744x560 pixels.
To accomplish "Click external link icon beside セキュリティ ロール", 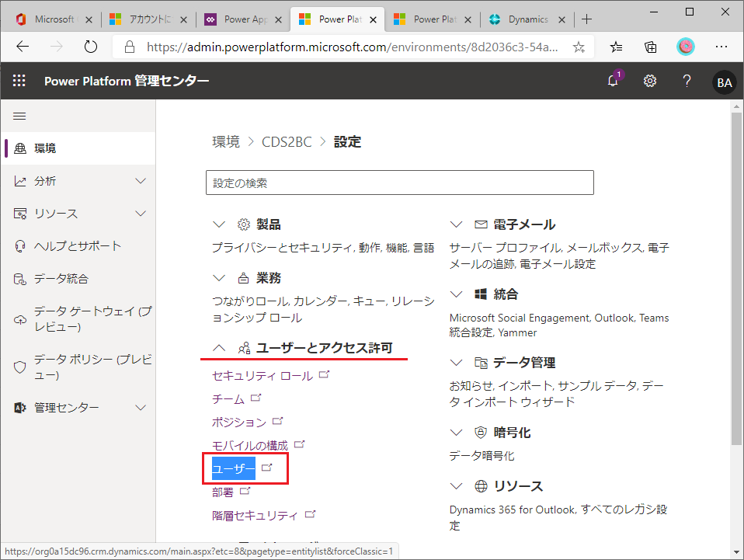I will pos(324,374).
